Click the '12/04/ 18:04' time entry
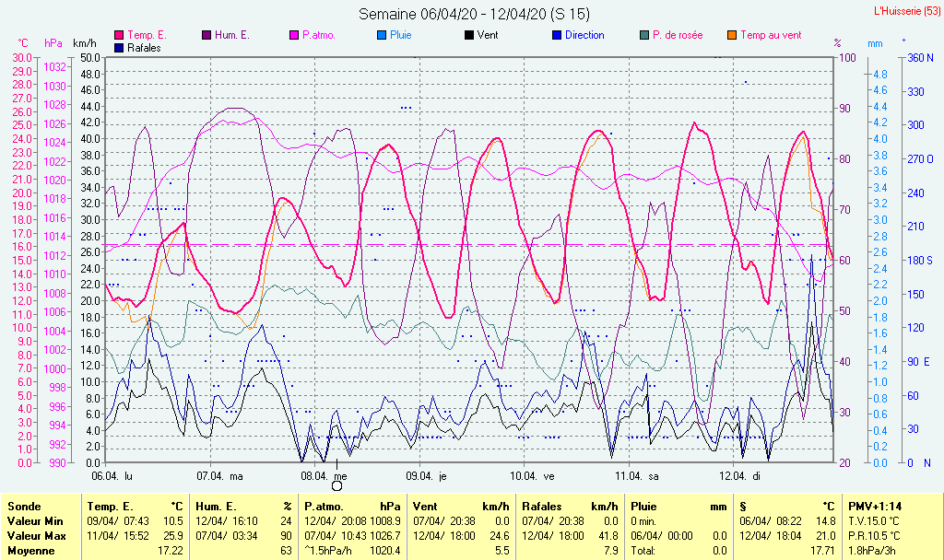944x560 pixels. click(771, 535)
